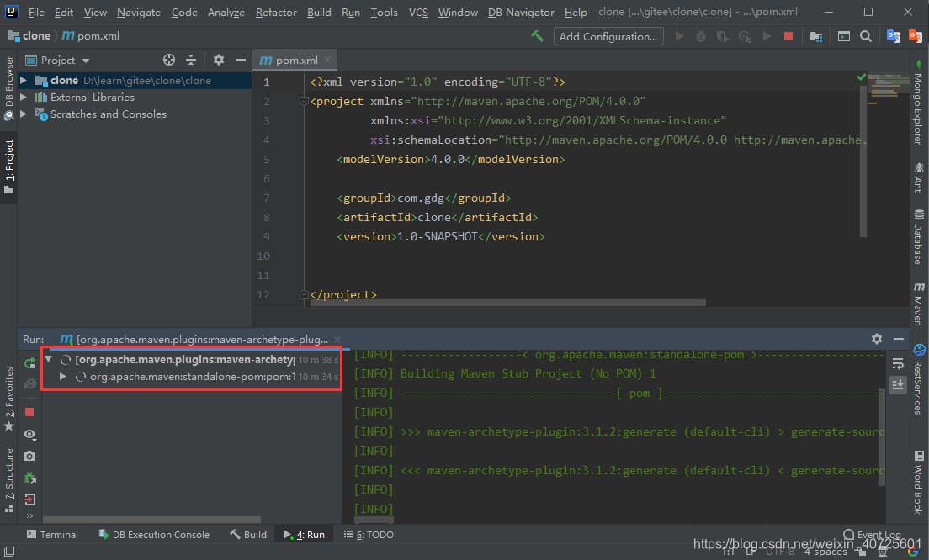929x560 pixels.
Task: Open Project panel settings gear
Action: 219,60
